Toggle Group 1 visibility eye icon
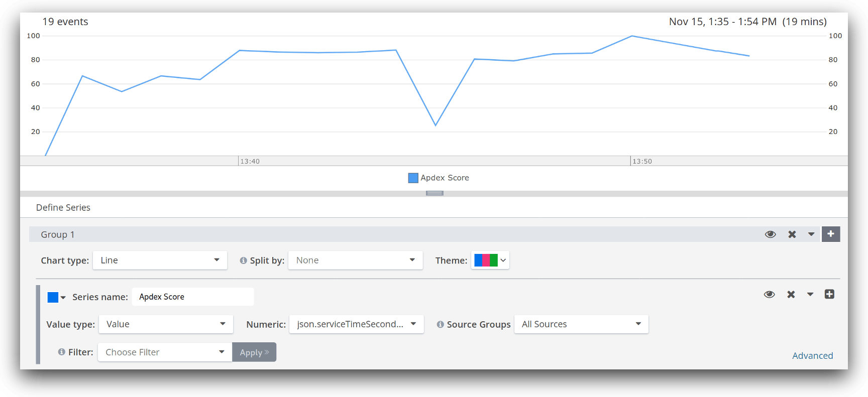 tap(770, 234)
